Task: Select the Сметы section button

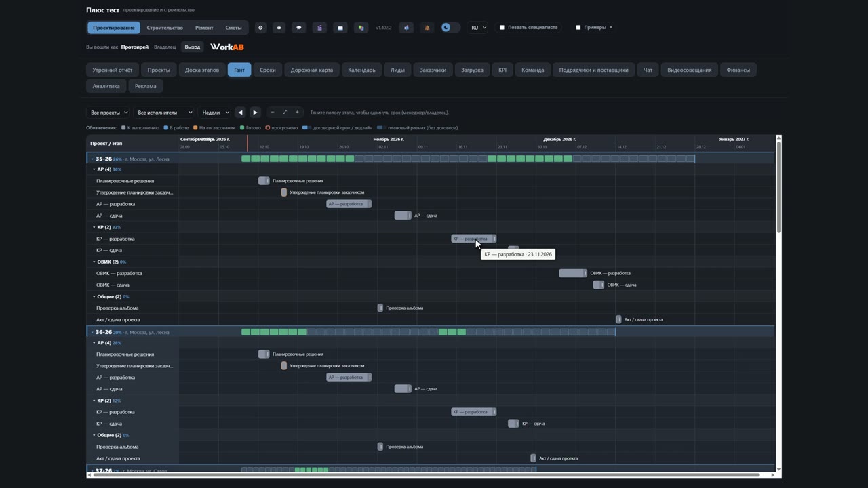Action: pyautogui.click(x=233, y=28)
